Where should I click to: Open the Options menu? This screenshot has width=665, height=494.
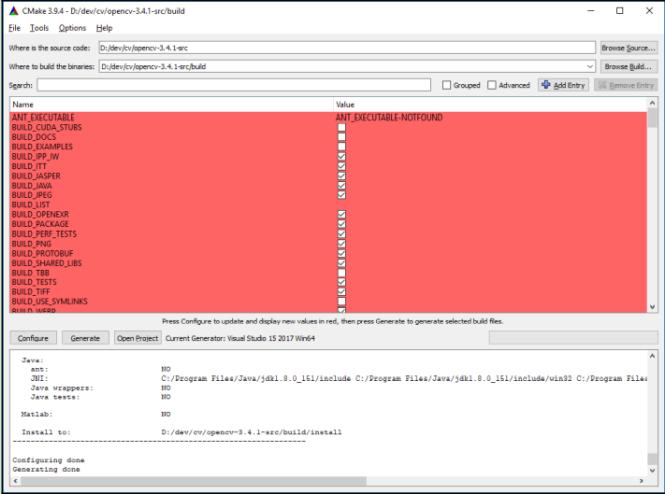click(x=72, y=28)
